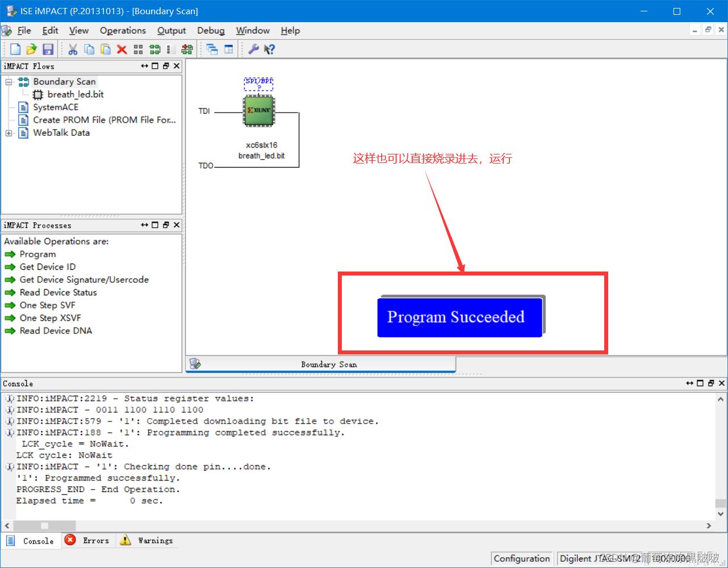Viewport: 728px width, 568px height.
Task: Click the Paste toolbar icon
Action: (106, 49)
